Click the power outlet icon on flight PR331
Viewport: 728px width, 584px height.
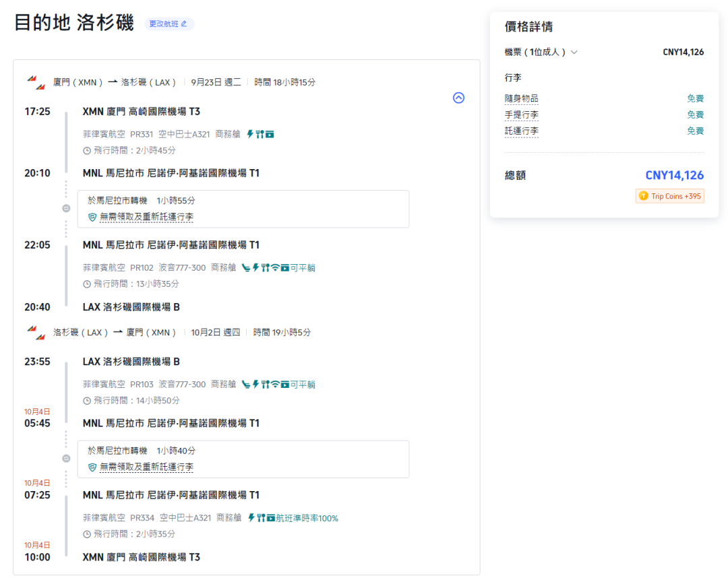(250, 134)
